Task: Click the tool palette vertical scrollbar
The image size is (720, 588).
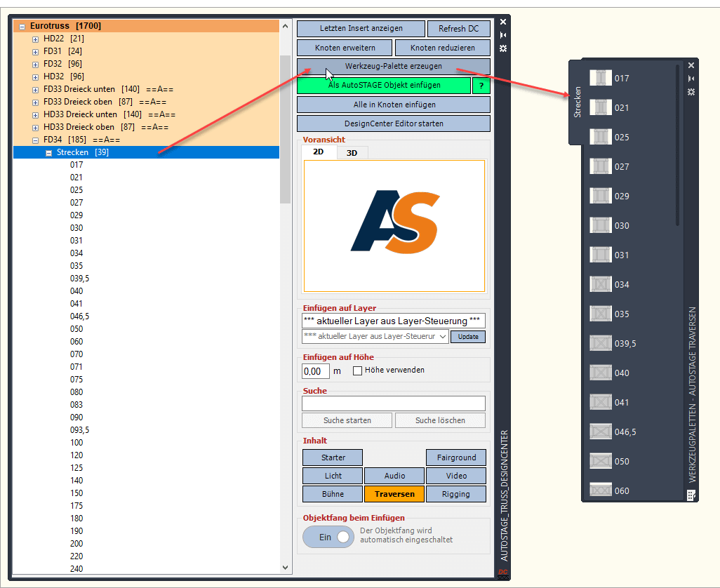Action: pos(677,145)
